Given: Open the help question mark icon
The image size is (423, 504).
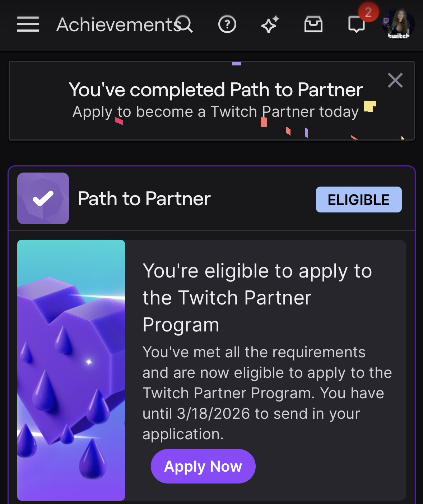Looking at the screenshot, I should pyautogui.click(x=227, y=24).
